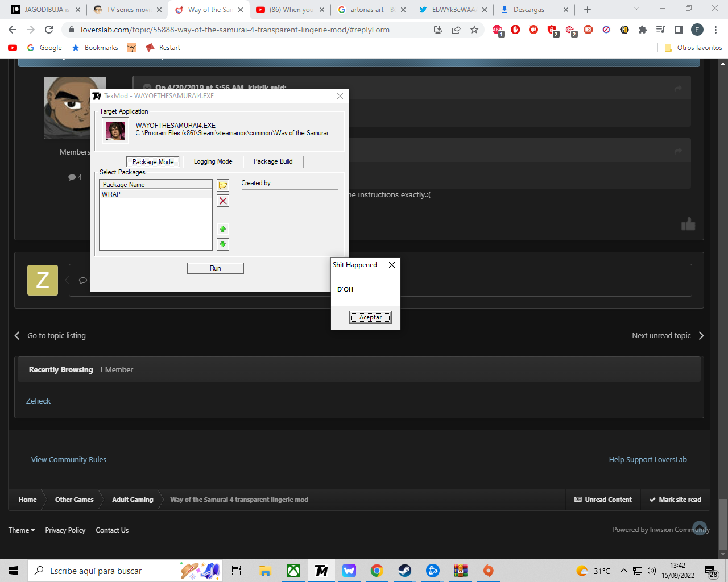This screenshot has height=582, width=728.
Task: Open the Chrome extensions puzzle icon
Action: pyautogui.click(x=643, y=30)
